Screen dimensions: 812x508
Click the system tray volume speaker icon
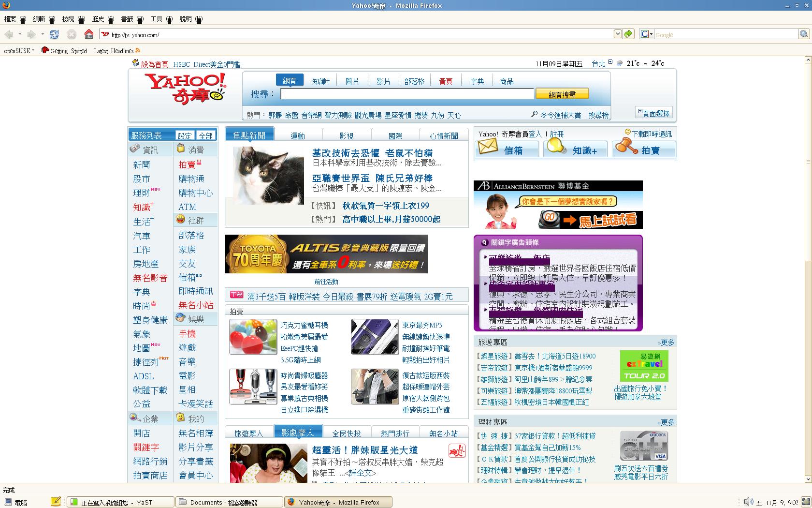pyautogui.click(x=748, y=502)
